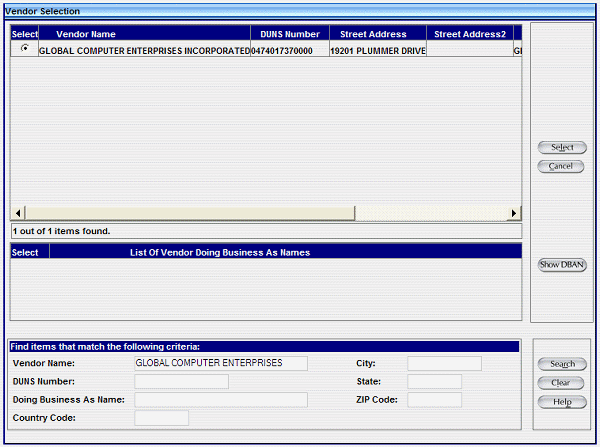Open Help for vendor search

[x=562, y=402]
